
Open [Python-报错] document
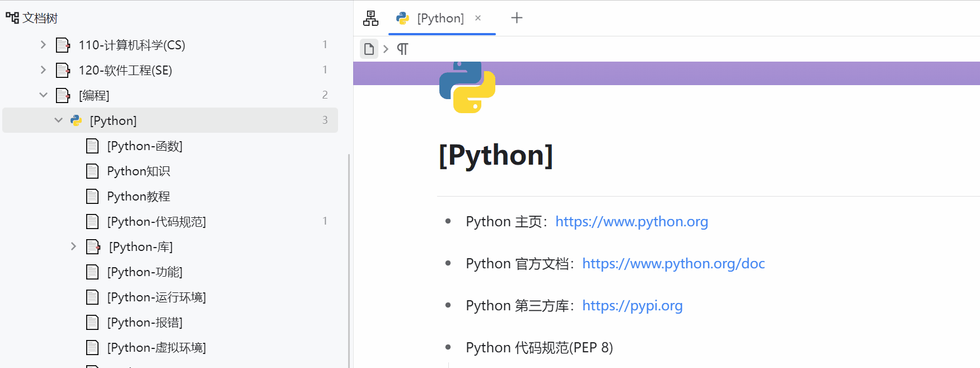pos(145,323)
